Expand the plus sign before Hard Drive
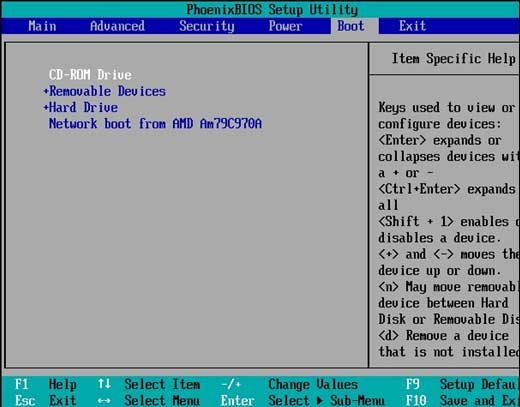 pyautogui.click(x=46, y=107)
